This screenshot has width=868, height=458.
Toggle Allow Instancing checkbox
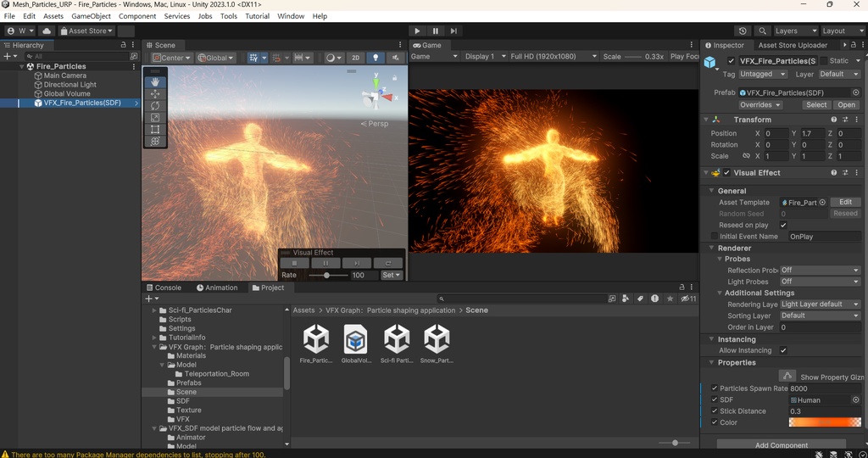click(783, 350)
